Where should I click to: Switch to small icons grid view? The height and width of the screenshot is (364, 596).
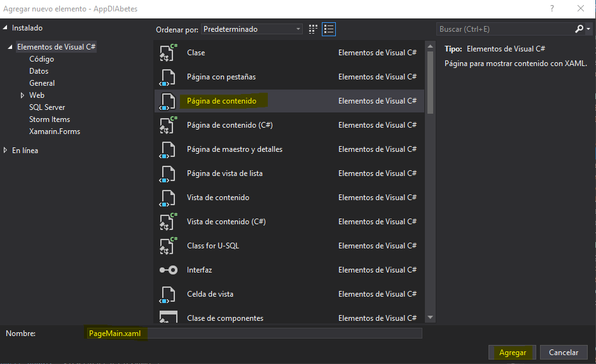[313, 29]
